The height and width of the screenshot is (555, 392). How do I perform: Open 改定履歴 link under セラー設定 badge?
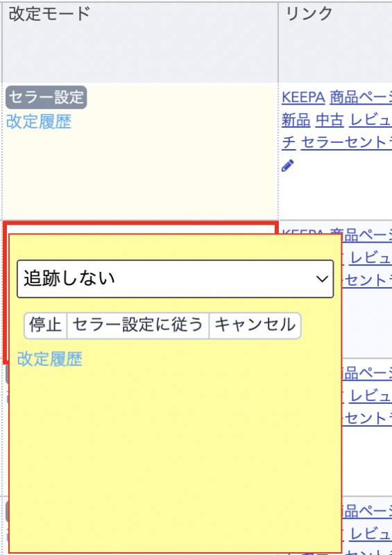[x=39, y=121]
